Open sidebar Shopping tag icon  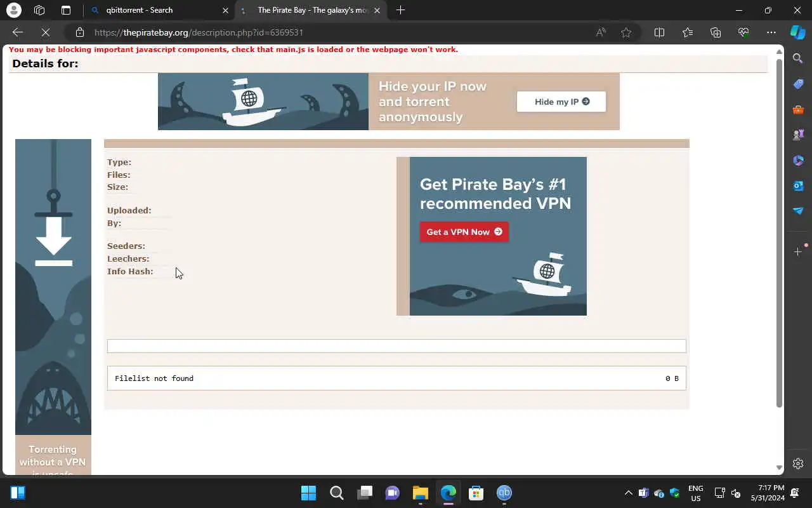[798, 84]
